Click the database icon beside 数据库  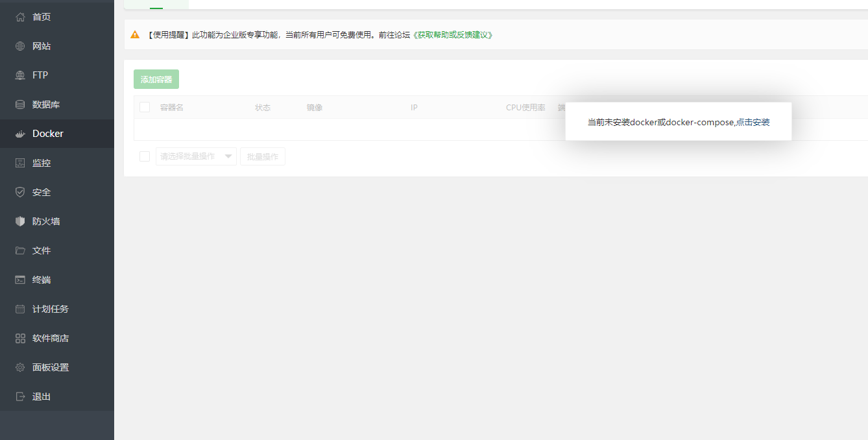click(20, 104)
